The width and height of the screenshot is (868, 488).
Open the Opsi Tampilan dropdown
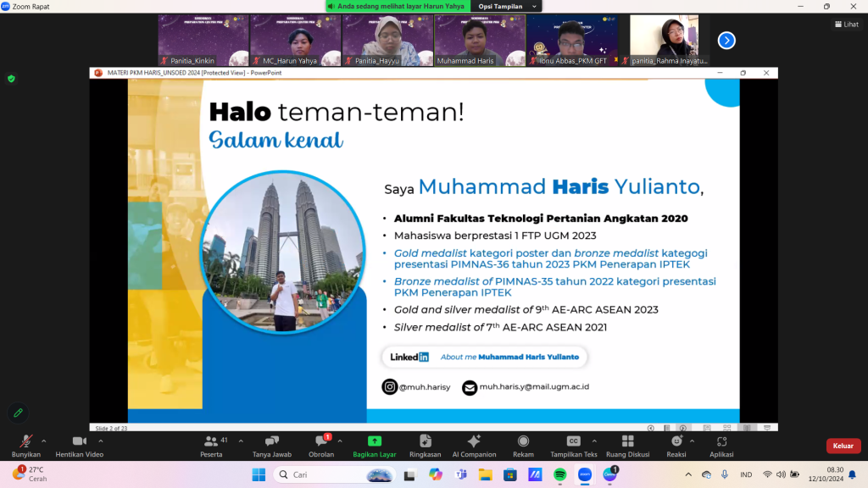coord(507,6)
